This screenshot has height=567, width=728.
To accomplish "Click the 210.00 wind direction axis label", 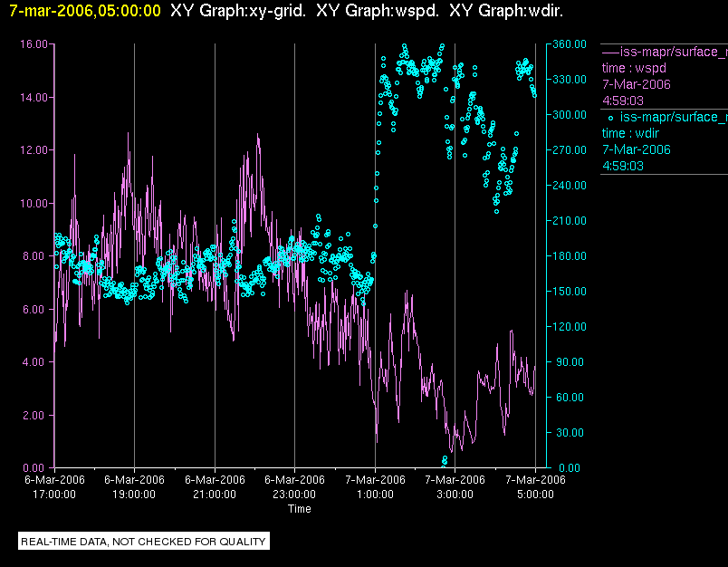I will coord(570,221).
